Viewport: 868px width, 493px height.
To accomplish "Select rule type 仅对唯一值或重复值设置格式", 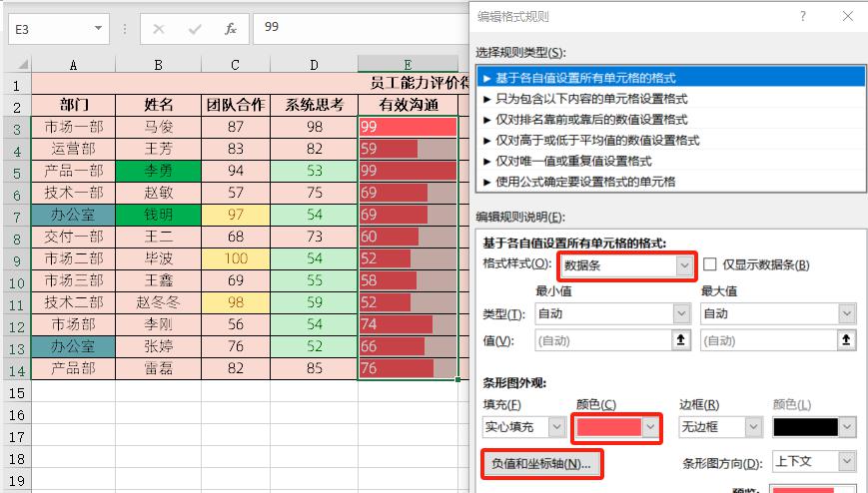I will (x=671, y=161).
